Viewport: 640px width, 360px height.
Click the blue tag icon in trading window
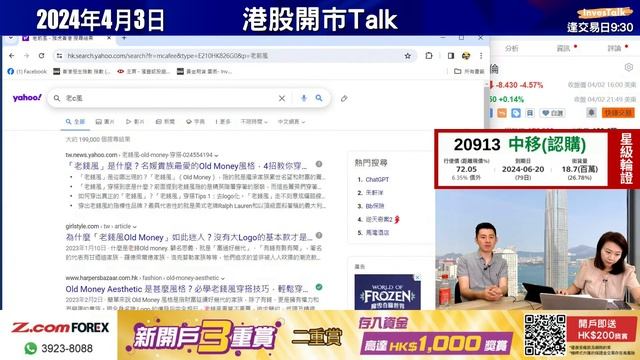click(x=516, y=113)
